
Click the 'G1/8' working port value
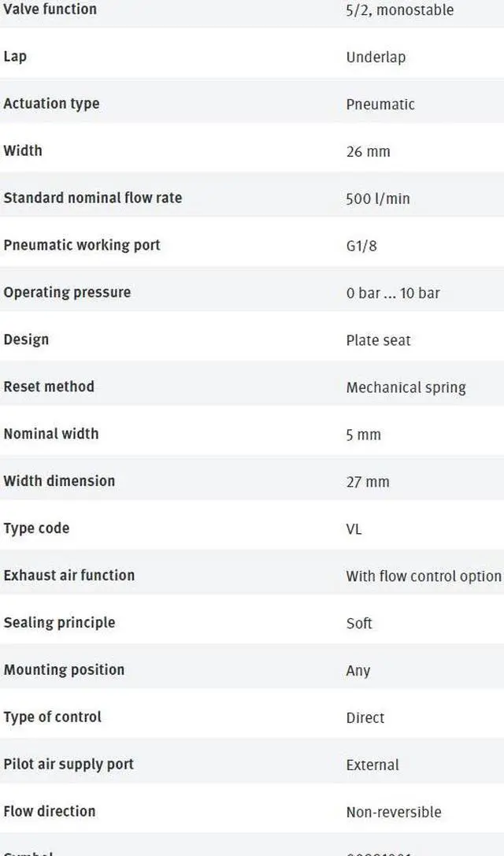click(361, 246)
